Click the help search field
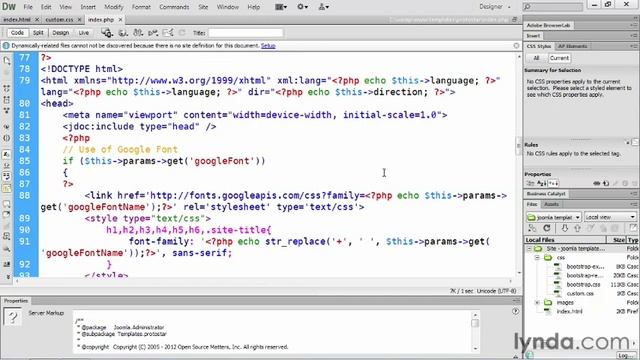 pos(553,7)
